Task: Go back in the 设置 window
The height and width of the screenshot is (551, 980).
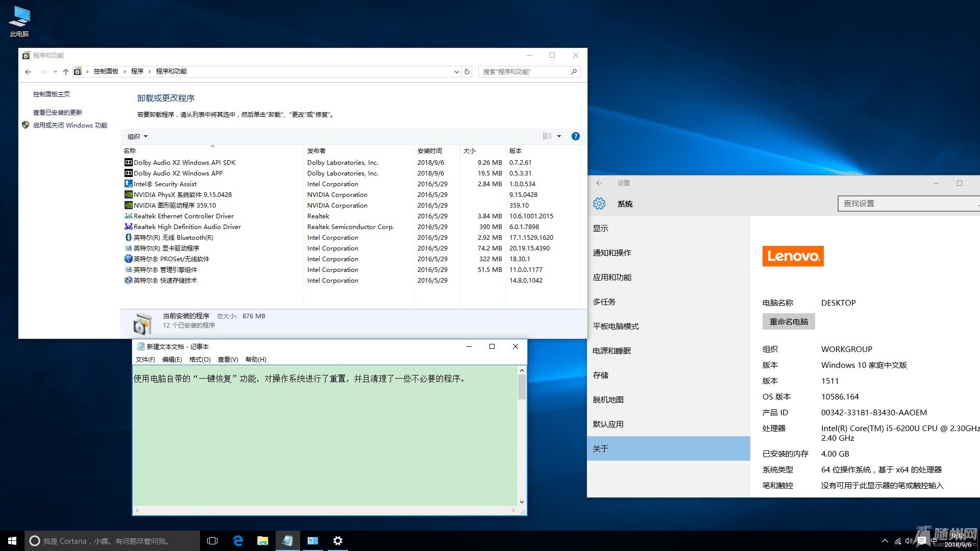Action: (599, 183)
